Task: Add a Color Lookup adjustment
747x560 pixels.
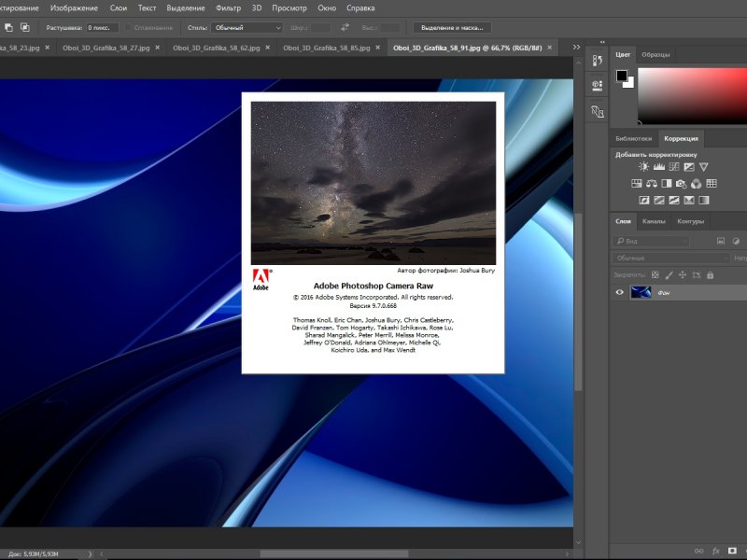Action: pyautogui.click(x=712, y=183)
